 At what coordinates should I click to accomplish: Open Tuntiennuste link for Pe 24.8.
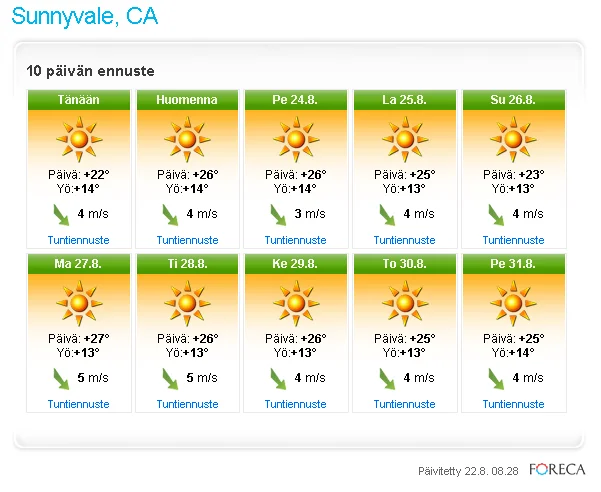coord(295,240)
